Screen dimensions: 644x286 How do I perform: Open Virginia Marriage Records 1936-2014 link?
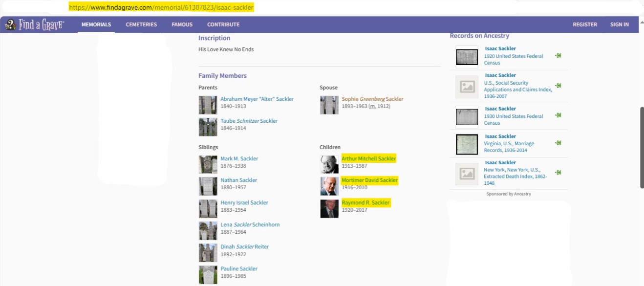coord(509,147)
